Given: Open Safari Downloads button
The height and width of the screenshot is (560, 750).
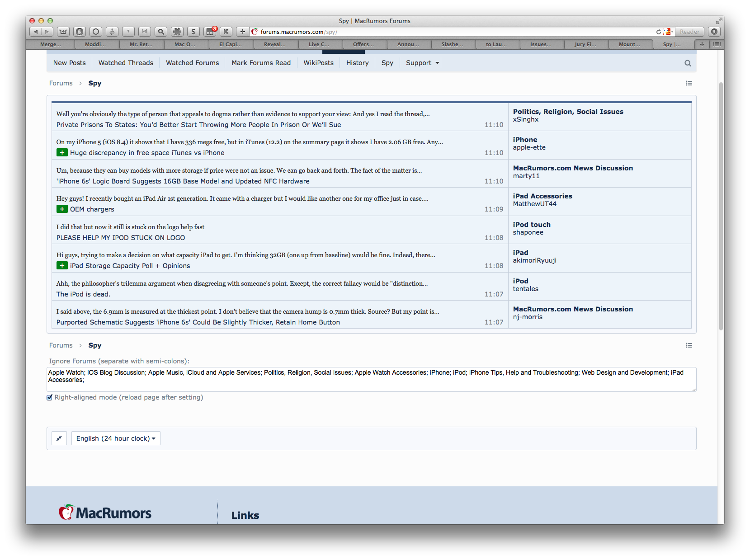Looking at the screenshot, I should (714, 32).
